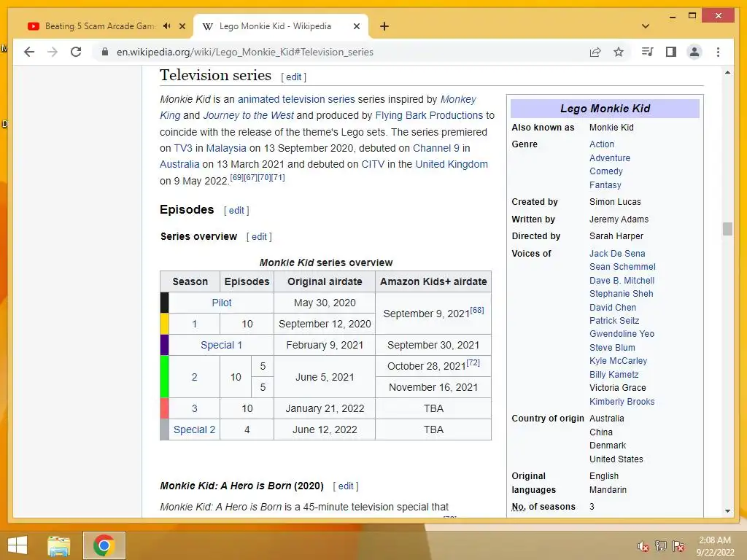Open the tab search dropdown arrow
The image size is (747, 560).
click(x=646, y=26)
